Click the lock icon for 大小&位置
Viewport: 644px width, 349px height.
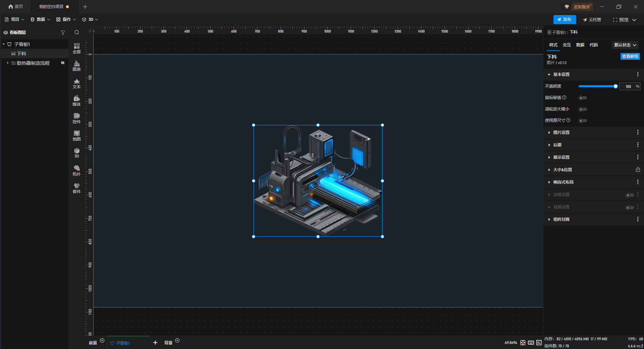[638, 169]
